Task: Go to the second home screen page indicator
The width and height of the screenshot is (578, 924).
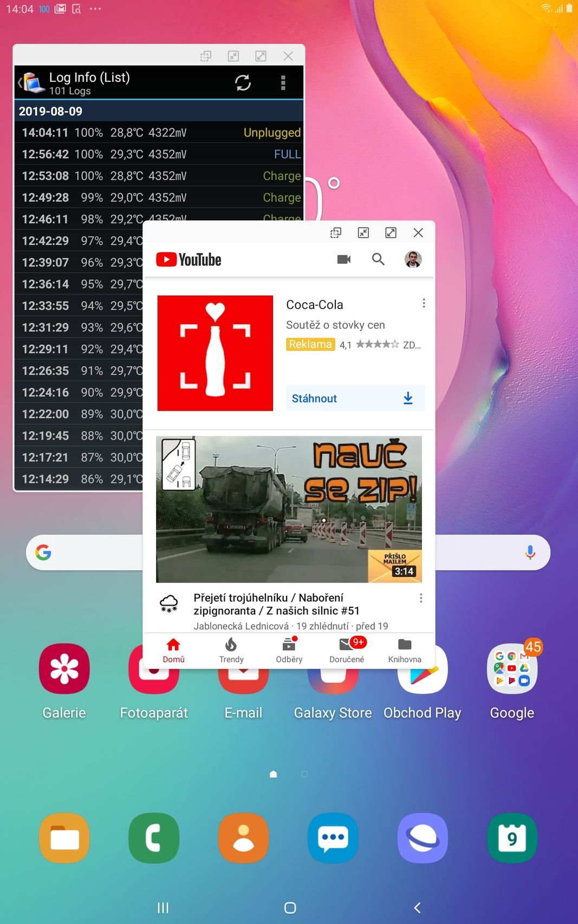Action: (304, 774)
